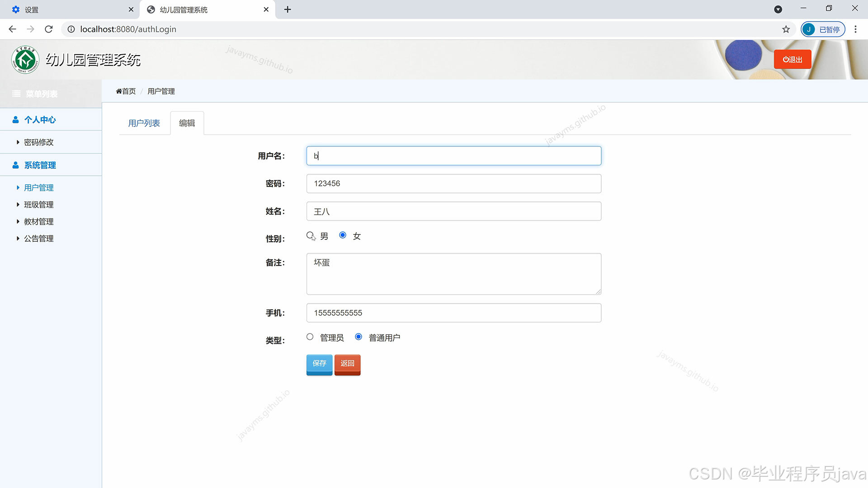Open 公告管理 in the sidebar

39,239
